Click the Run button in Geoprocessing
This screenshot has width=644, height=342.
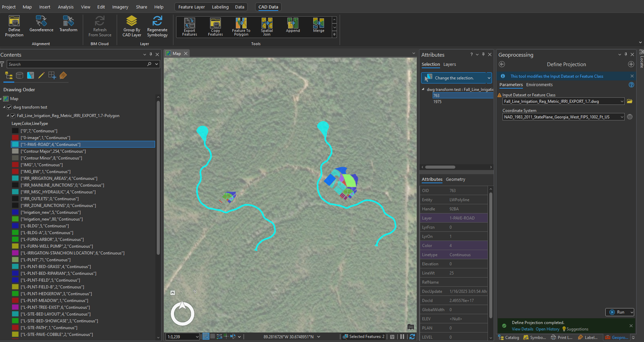(620, 312)
